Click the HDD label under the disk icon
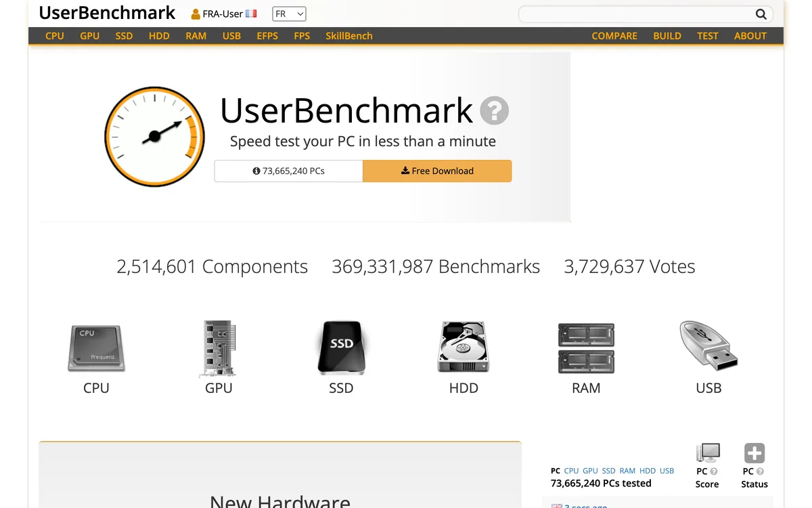Viewport: 812px width, 508px height. point(464,388)
